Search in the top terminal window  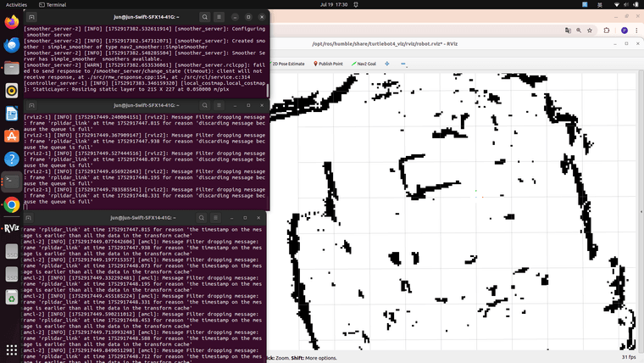tap(204, 17)
